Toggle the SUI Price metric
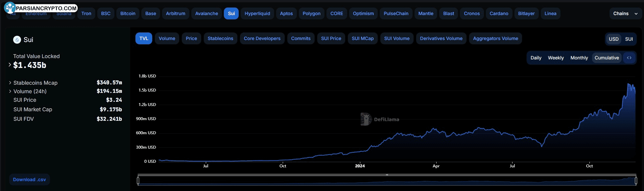Screen dimensions: 644x191 (x=331, y=38)
